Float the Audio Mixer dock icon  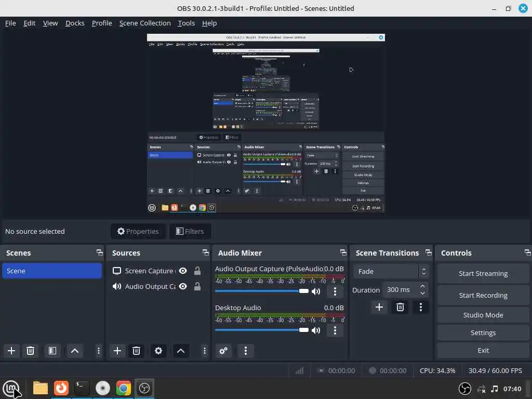point(343,252)
